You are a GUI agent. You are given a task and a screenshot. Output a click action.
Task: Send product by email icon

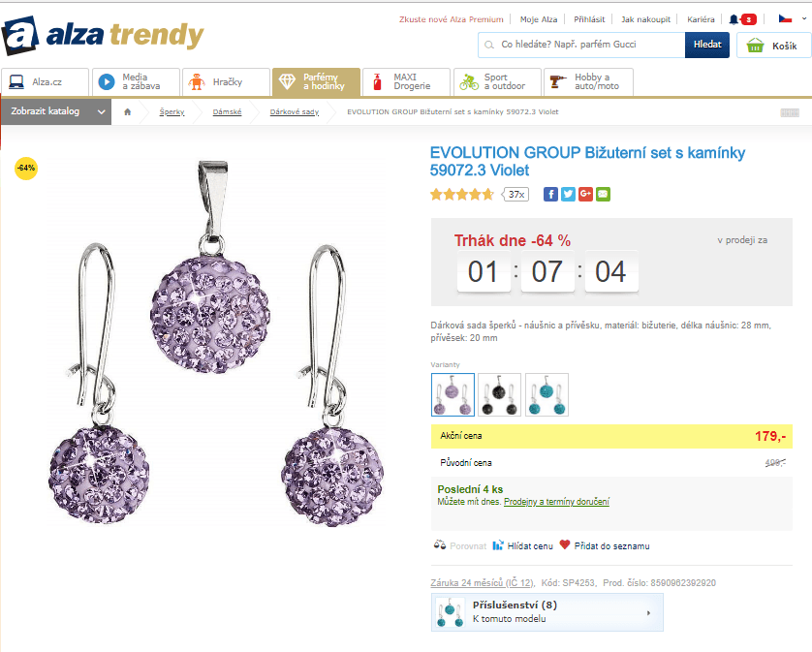point(603,194)
